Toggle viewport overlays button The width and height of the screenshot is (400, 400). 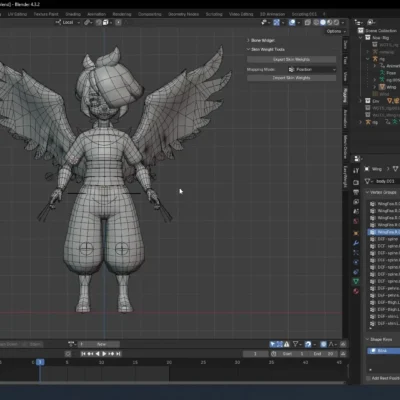coord(292,22)
